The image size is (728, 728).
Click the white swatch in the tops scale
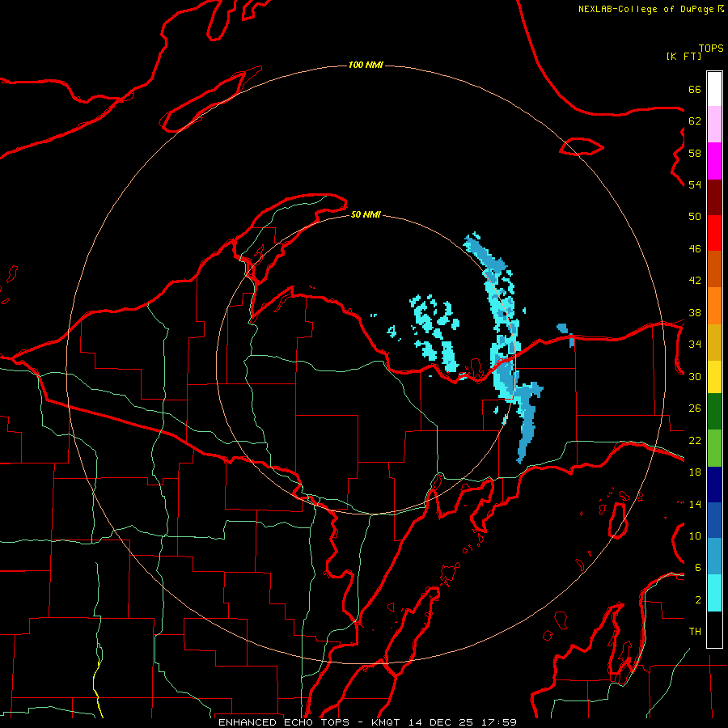point(714,89)
